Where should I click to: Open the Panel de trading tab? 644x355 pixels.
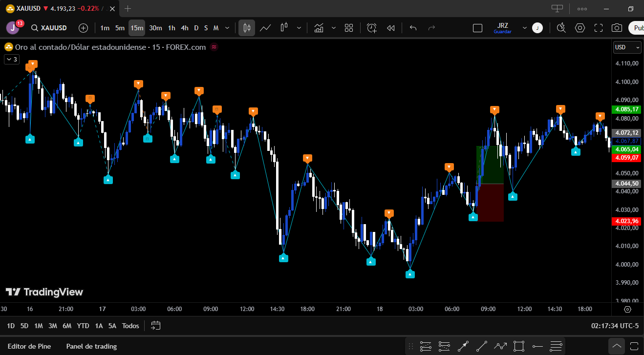coord(91,346)
